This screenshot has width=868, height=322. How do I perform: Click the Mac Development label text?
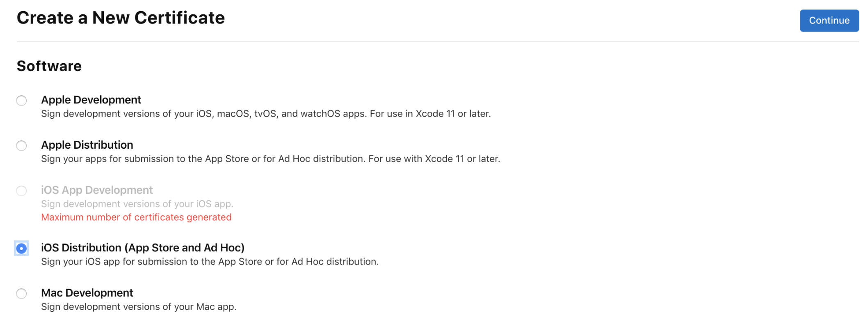tap(87, 293)
